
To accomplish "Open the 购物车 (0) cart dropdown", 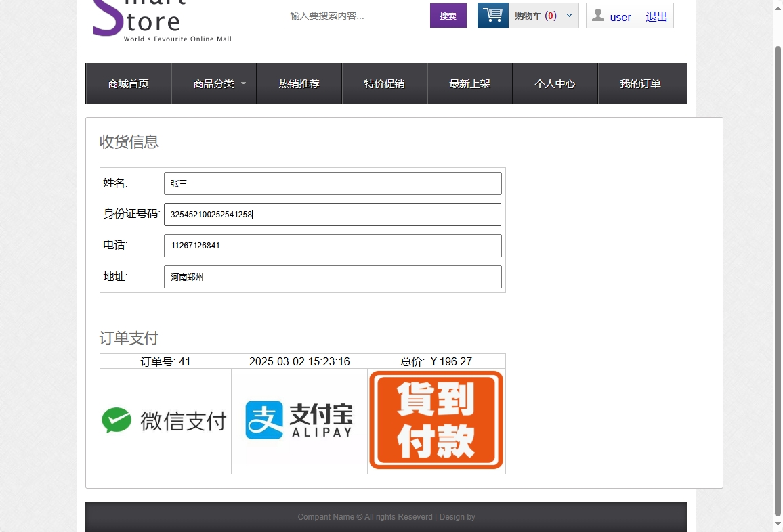I will tap(537, 14).
